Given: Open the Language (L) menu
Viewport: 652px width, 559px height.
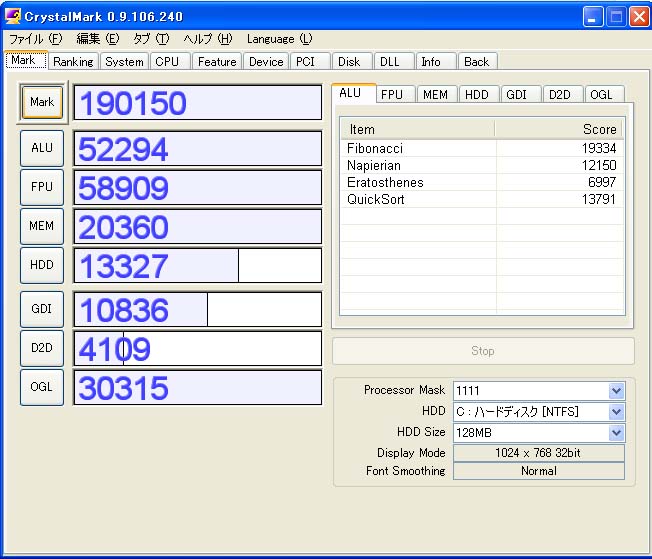Looking at the screenshot, I should (279, 39).
